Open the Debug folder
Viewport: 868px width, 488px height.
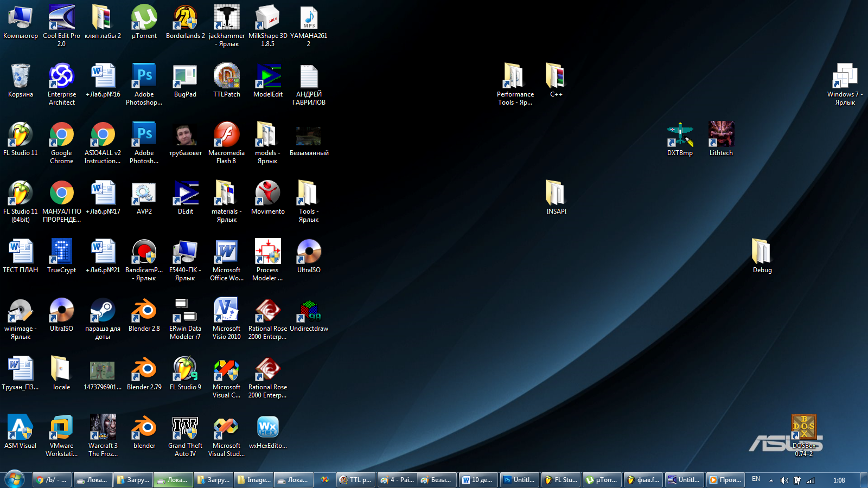click(x=763, y=257)
